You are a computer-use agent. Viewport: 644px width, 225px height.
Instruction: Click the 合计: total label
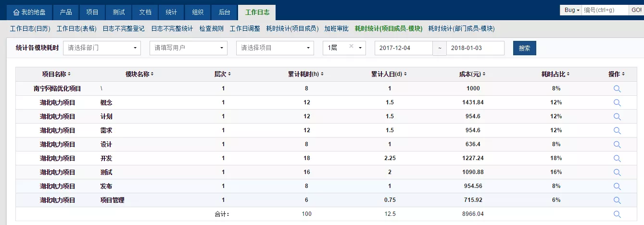[222, 214]
